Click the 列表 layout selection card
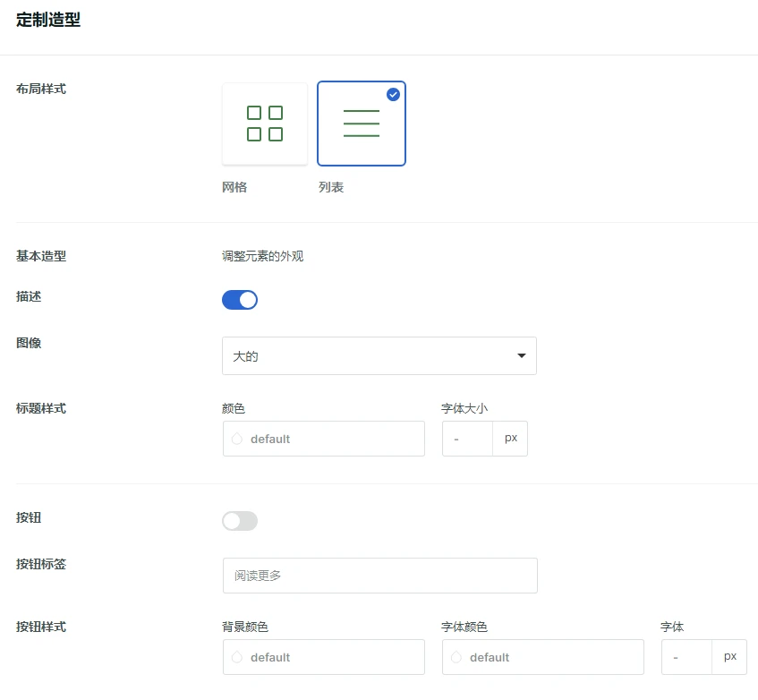The width and height of the screenshot is (758, 700). pyautogui.click(x=362, y=123)
